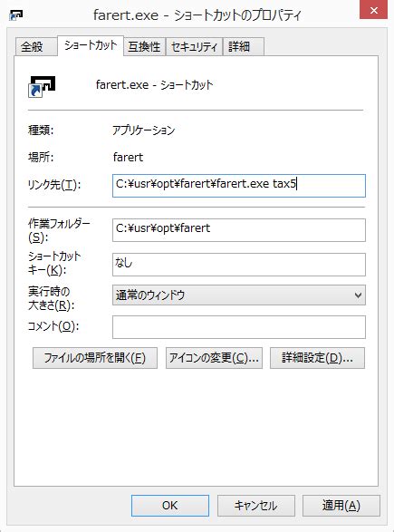The width and height of the screenshot is (394, 532).
Task: Click the アプリケーション type value
Action: 143,131
